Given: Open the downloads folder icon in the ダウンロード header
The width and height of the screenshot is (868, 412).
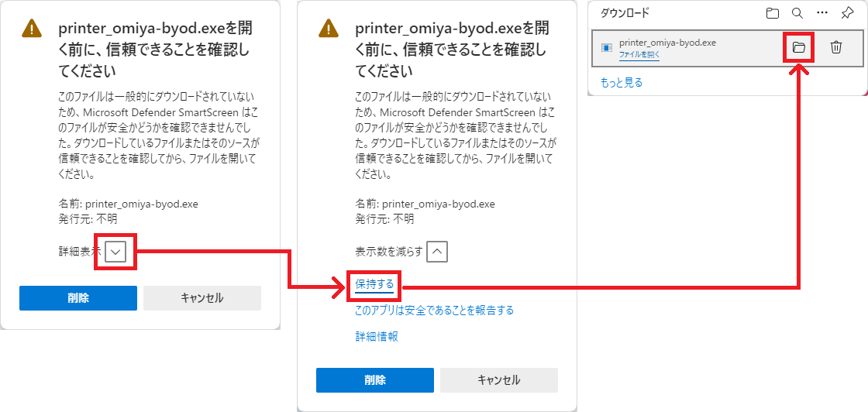Looking at the screenshot, I should [772, 13].
